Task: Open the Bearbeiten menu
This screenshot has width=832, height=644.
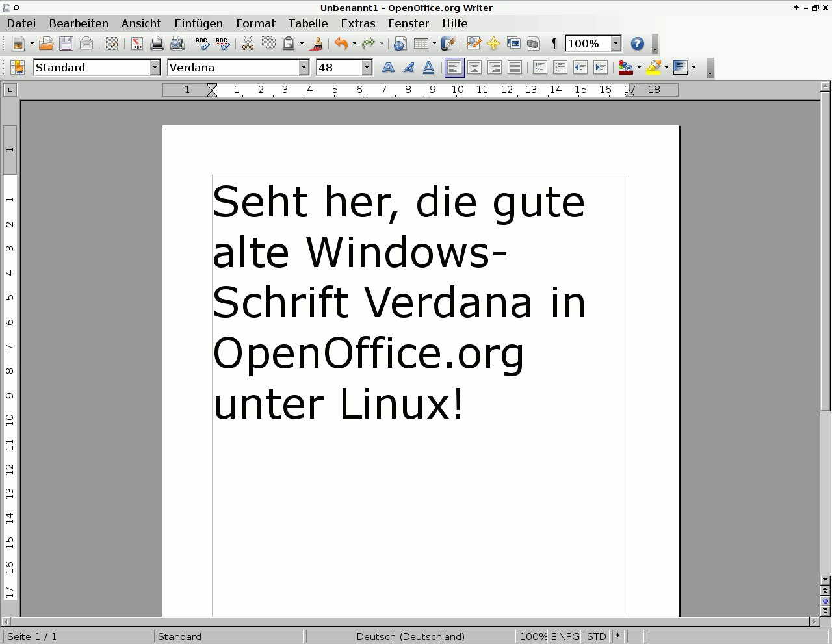Action: pos(79,23)
